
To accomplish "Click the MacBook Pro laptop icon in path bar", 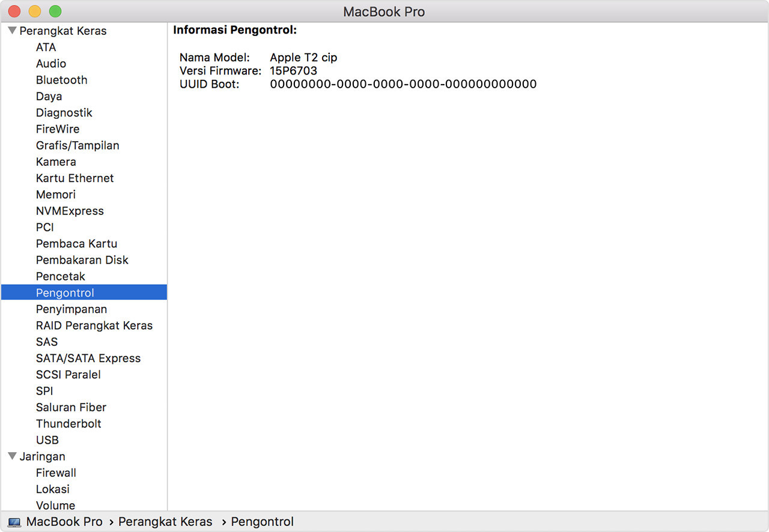I will point(15,522).
